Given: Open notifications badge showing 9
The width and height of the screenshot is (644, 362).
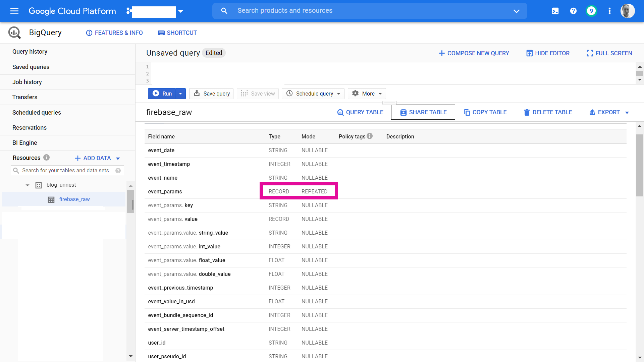Looking at the screenshot, I should (x=591, y=11).
